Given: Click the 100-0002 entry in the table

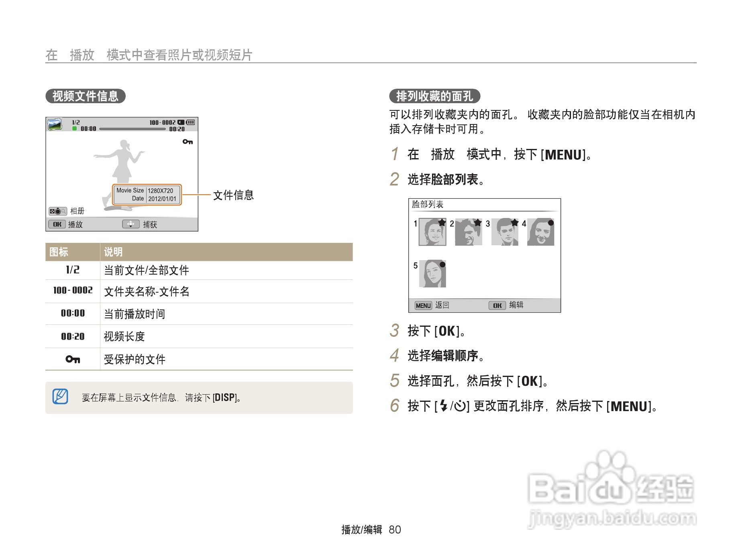Looking at the screenshot, I should click(73, 290).
